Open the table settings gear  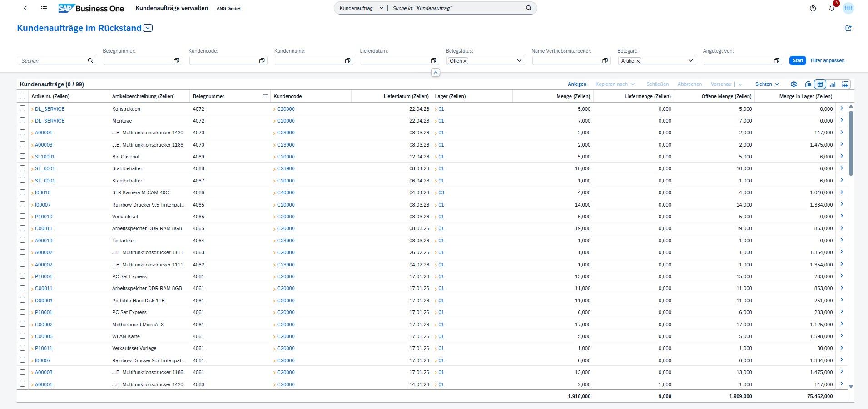pos(794,84)
